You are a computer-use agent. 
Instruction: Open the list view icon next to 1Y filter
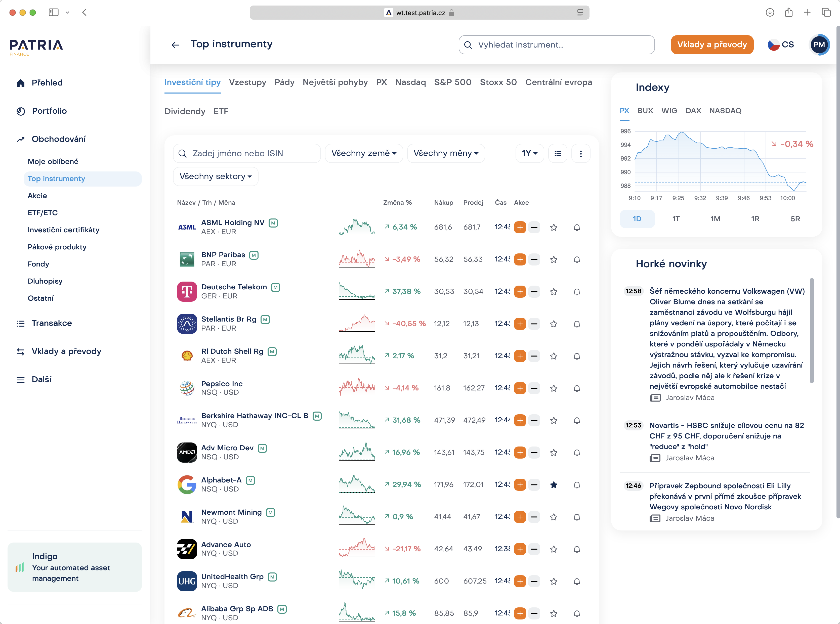558,153
